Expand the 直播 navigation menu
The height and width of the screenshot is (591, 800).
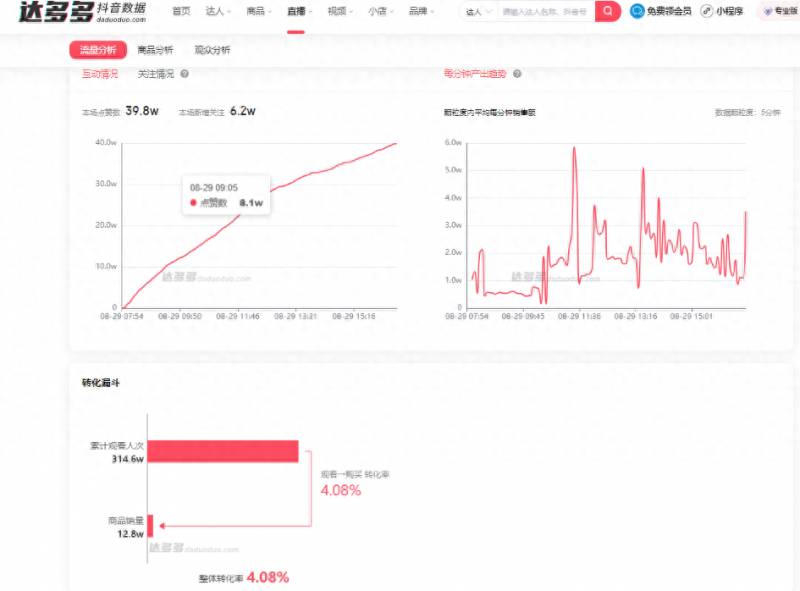click(299, 11)
